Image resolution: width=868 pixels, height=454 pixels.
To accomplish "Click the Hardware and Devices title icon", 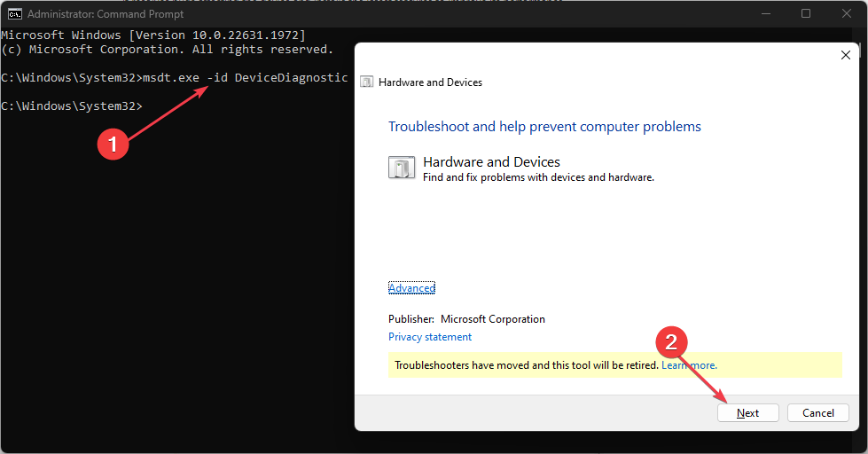I will [x=366, y=82].
